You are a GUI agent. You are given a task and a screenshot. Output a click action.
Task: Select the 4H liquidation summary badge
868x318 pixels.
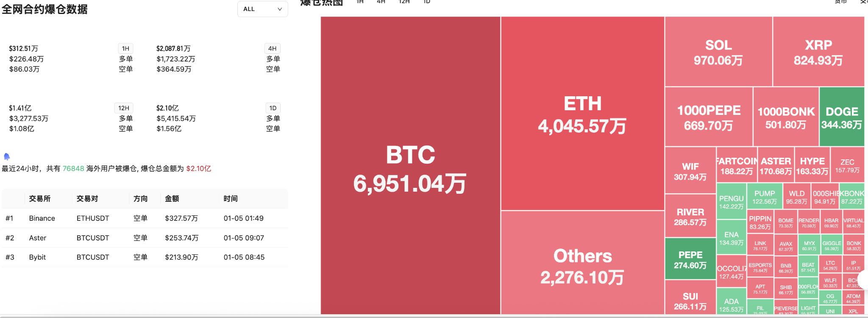272,48
